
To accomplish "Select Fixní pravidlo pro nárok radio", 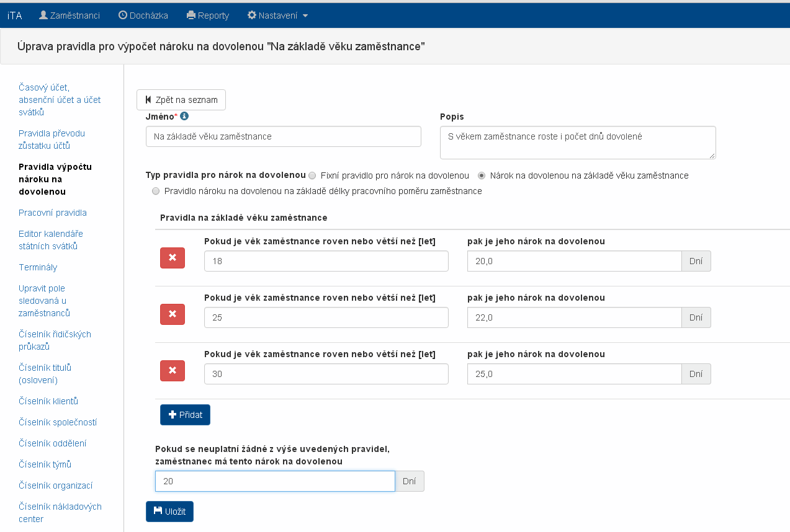I will point(312,175).
